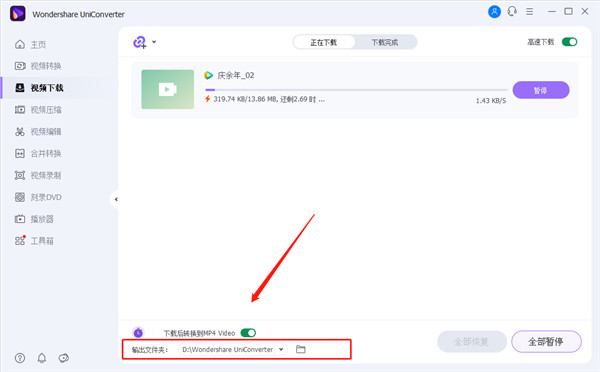Open the hamburger menu in title bar

point(530,11)
